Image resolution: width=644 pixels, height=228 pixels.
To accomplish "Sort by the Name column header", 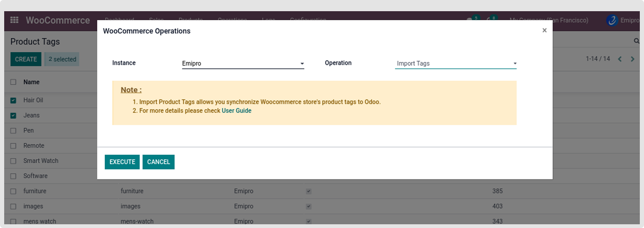I will pyautogui.click(x=31, y=82).
